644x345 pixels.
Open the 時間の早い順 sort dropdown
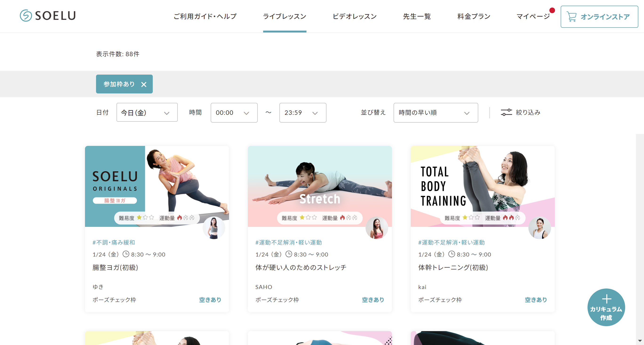click(x=435, y=113)
